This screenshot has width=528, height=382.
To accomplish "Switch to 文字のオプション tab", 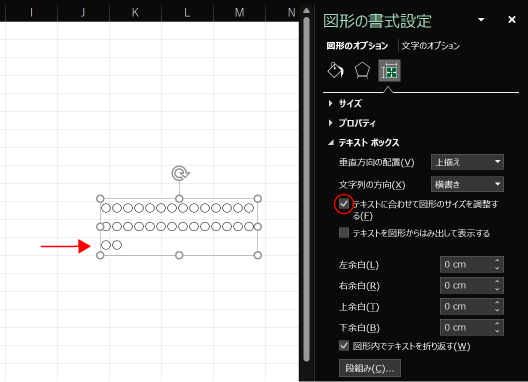I will point(431,45).
